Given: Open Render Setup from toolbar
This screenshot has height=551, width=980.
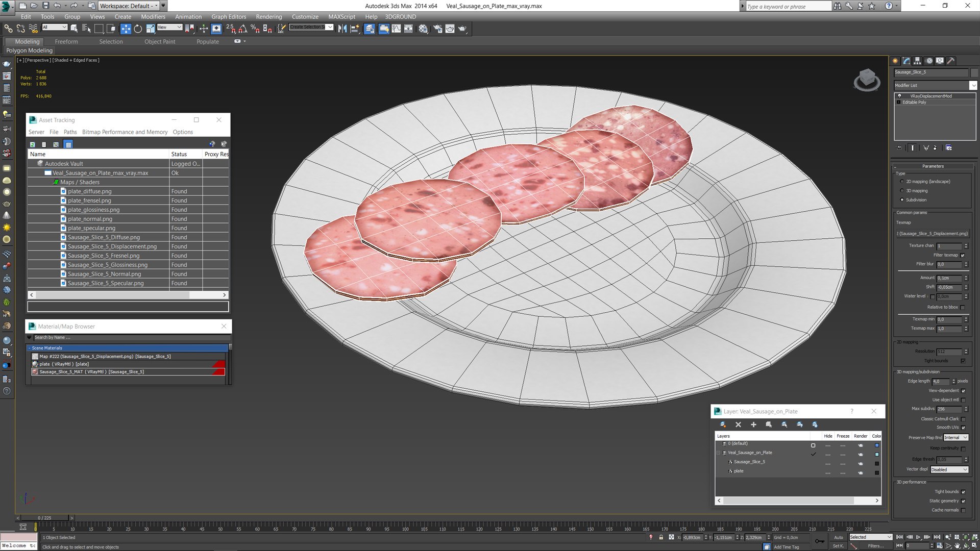Looking at the screenshot, I should coord(438,29).
